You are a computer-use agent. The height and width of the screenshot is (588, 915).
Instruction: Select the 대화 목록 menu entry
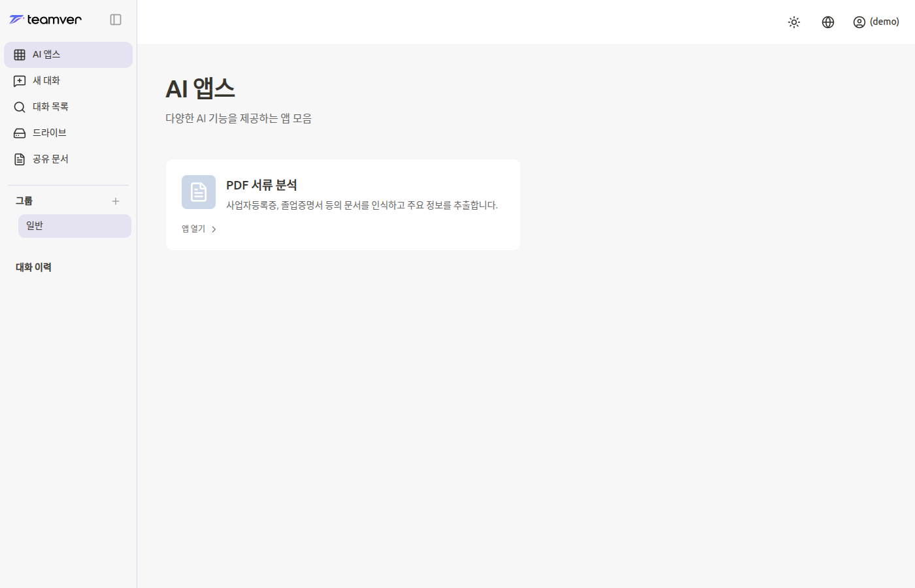(49, 106)
